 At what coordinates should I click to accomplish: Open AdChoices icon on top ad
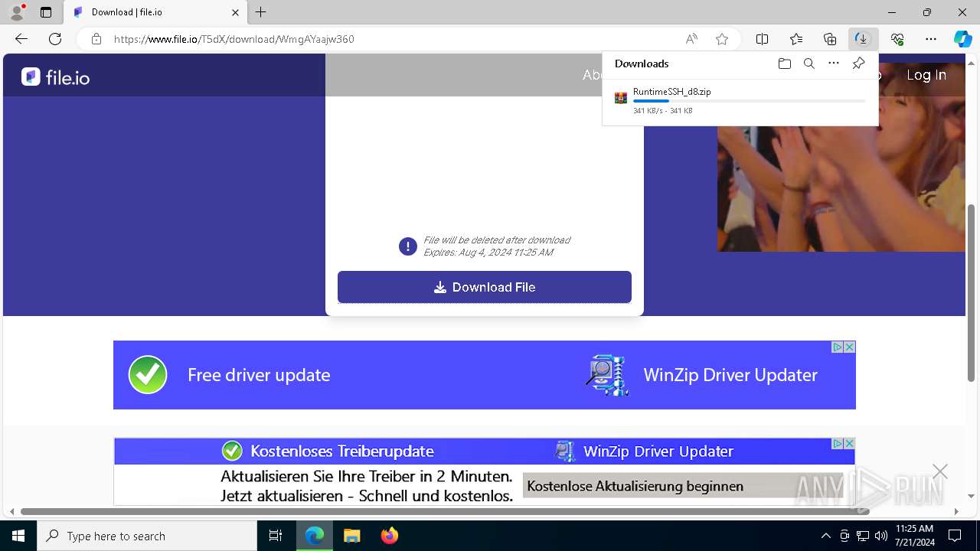838,347
